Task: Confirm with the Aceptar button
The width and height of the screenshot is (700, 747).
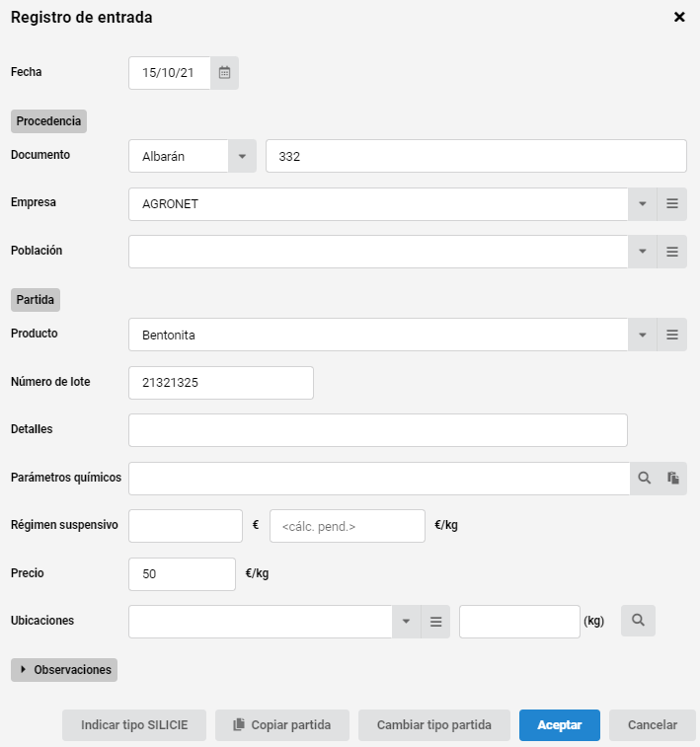Action: point(560,725)
